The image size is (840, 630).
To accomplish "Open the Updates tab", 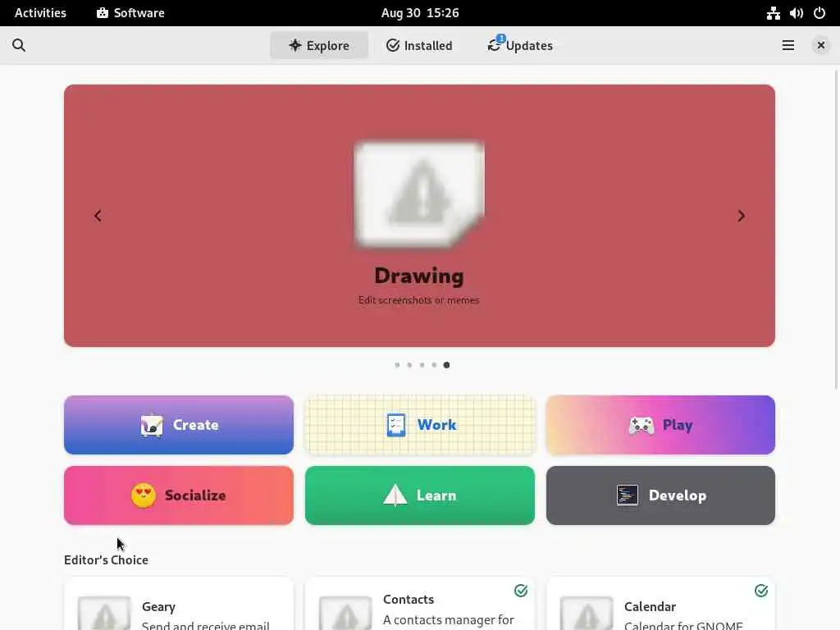I will 519,46.
